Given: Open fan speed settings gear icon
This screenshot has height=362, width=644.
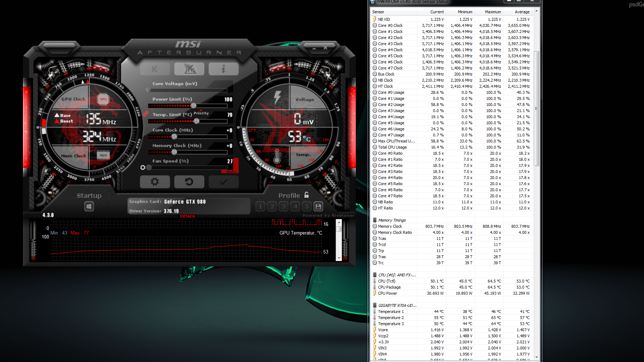Looking at the screenshot, I should click(143, 168).
